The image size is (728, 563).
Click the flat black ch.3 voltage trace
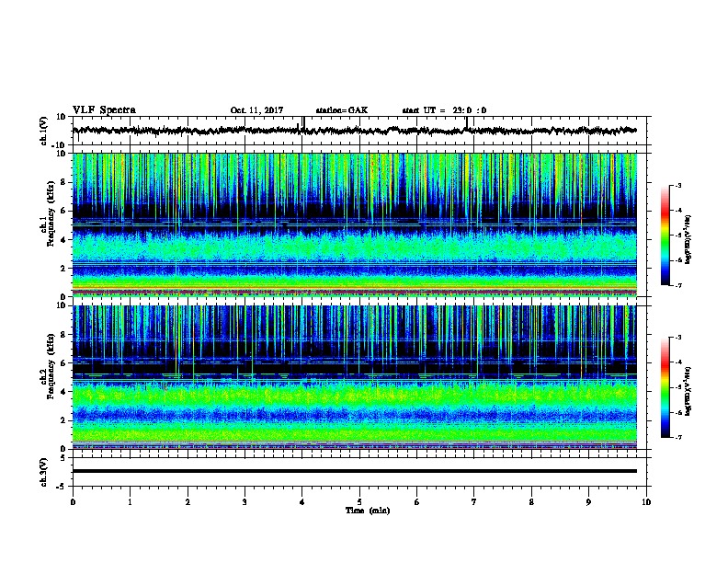[x=355, y=471]
